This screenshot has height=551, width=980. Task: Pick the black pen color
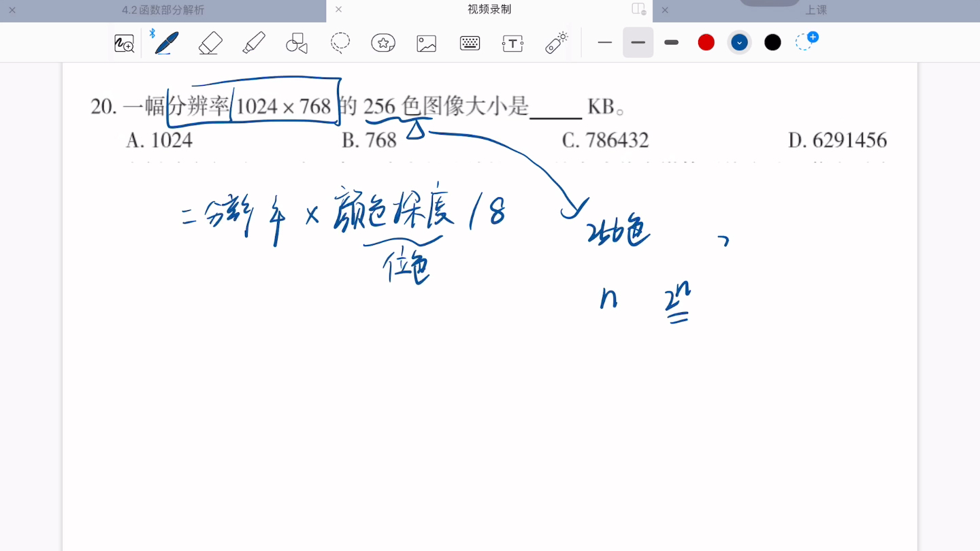pos(772,42)
